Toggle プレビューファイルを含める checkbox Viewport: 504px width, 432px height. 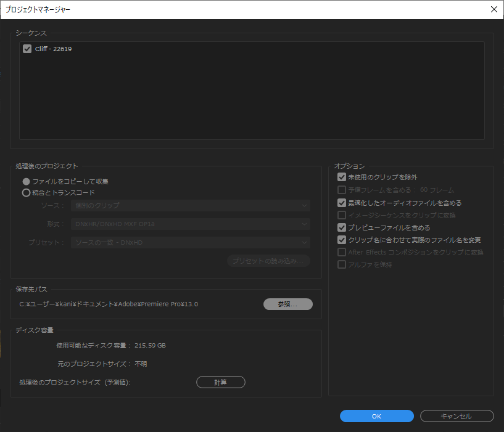coord(342,227)
